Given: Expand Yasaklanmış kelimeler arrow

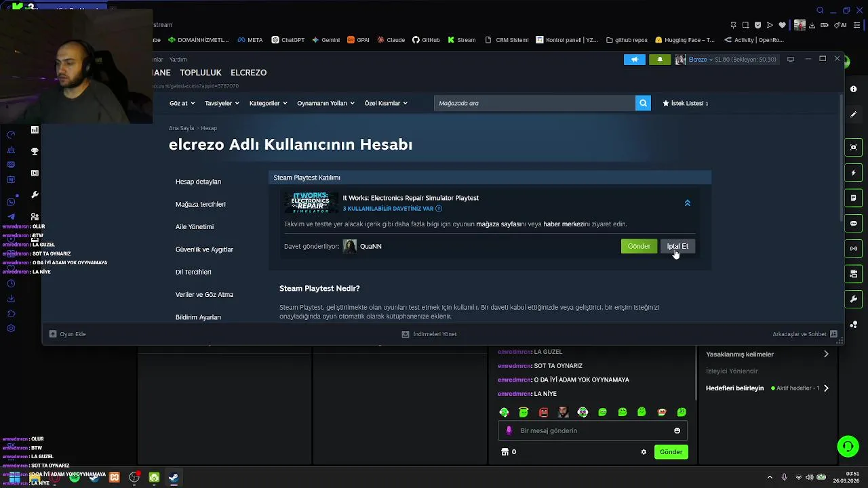Looking at the screenshot, I should pyautogui.click(x=826, y=354).
